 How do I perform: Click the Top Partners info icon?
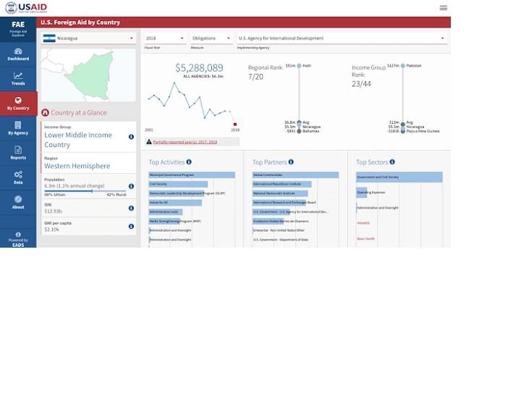[291, 162]
